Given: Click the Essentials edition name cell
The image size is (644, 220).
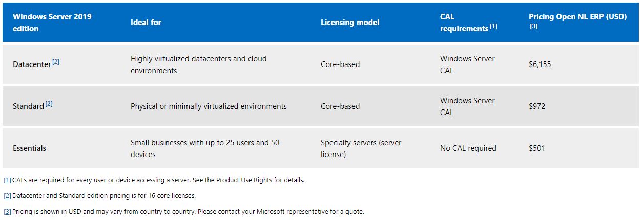Looking at the screenshot, I should coord(29,148).
